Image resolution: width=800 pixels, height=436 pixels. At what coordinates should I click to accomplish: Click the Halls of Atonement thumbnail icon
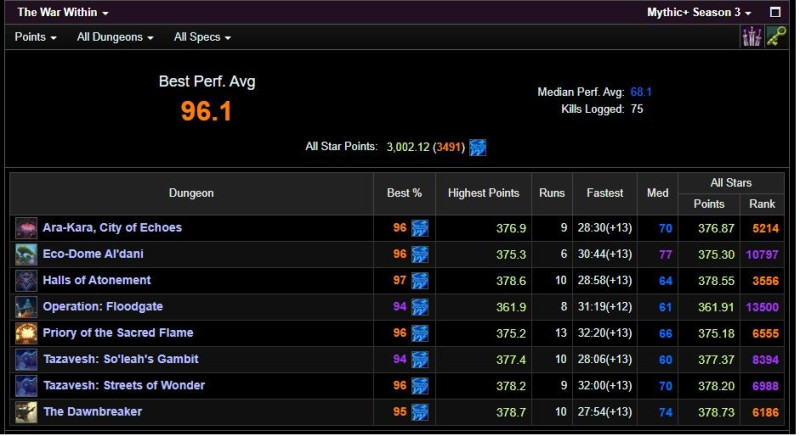pyautogui.click(x=26, y=280)
